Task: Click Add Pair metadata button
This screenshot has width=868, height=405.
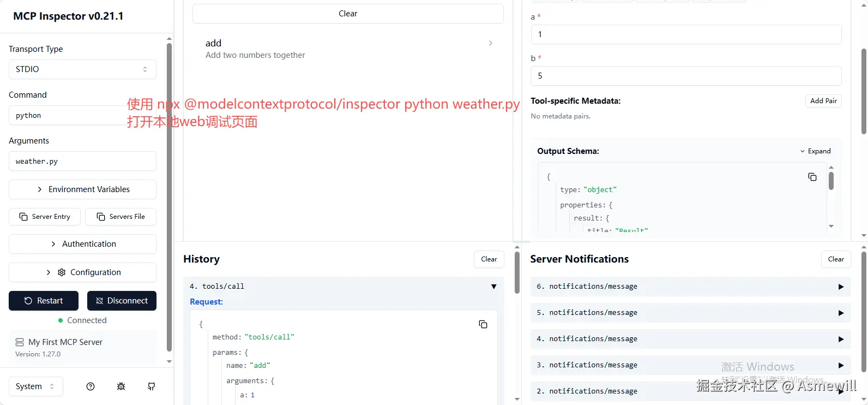Action: pos(823,101)
